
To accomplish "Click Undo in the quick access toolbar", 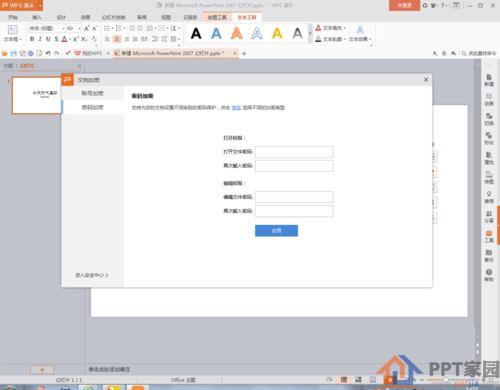I will (48, 53).
